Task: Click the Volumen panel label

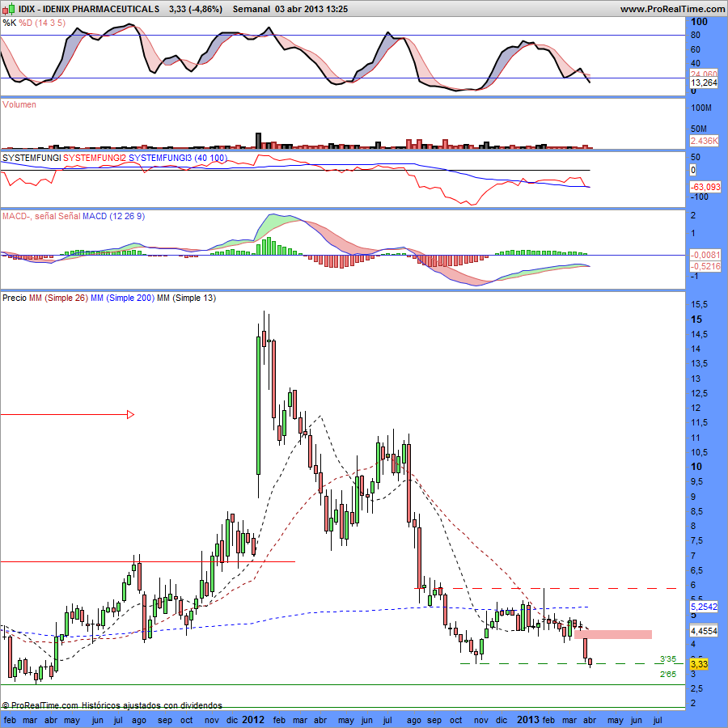Action: coord(19,104)
